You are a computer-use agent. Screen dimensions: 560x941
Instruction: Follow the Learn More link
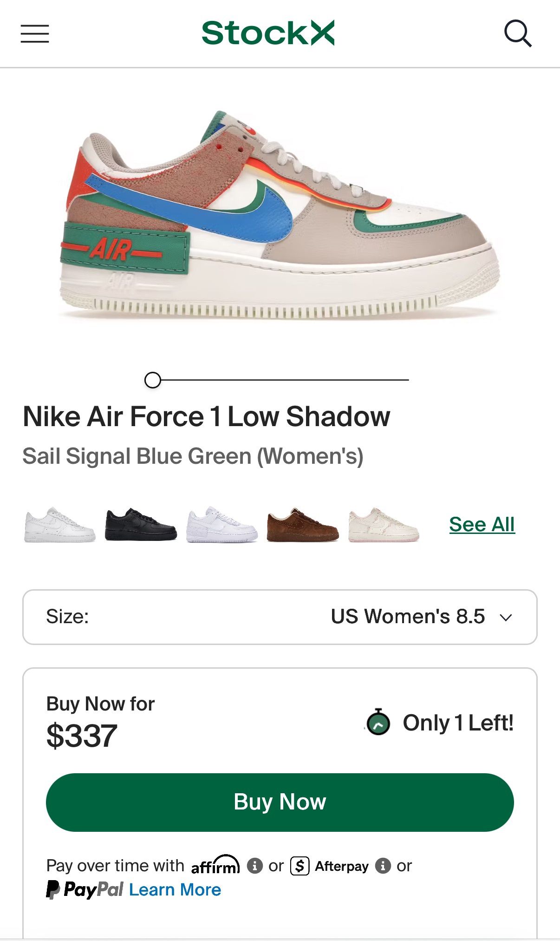tap(175, 890)
